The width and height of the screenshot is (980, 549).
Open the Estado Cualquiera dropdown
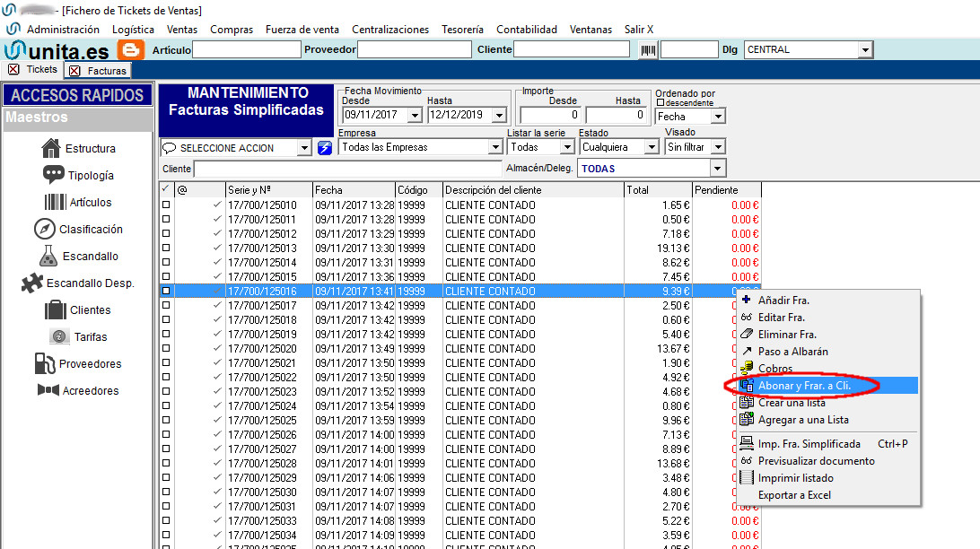click(x=652, y=147)
